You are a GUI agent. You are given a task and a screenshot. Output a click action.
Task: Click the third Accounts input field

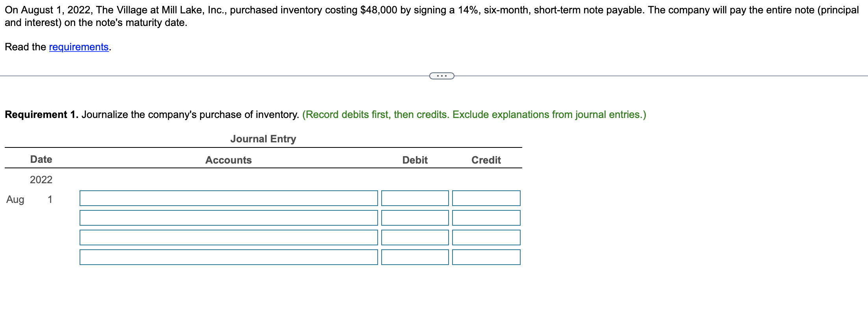[228, 238]
